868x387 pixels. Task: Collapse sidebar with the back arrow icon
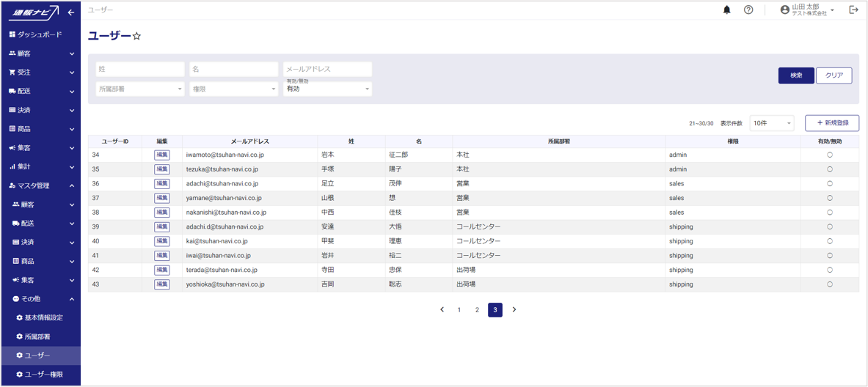point(71,12)
